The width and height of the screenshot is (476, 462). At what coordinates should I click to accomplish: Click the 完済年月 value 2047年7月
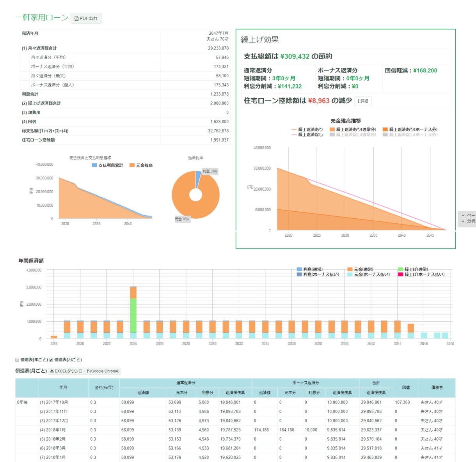tap(218, 34)
